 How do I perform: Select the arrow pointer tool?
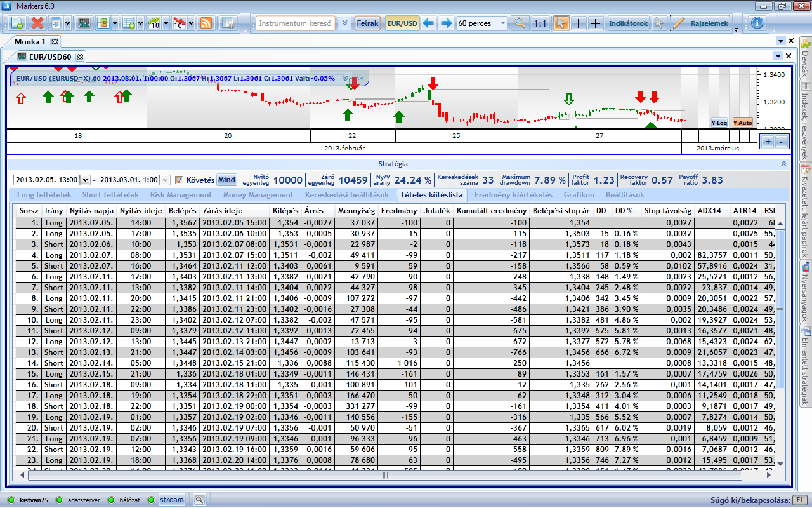coord(561,23)
